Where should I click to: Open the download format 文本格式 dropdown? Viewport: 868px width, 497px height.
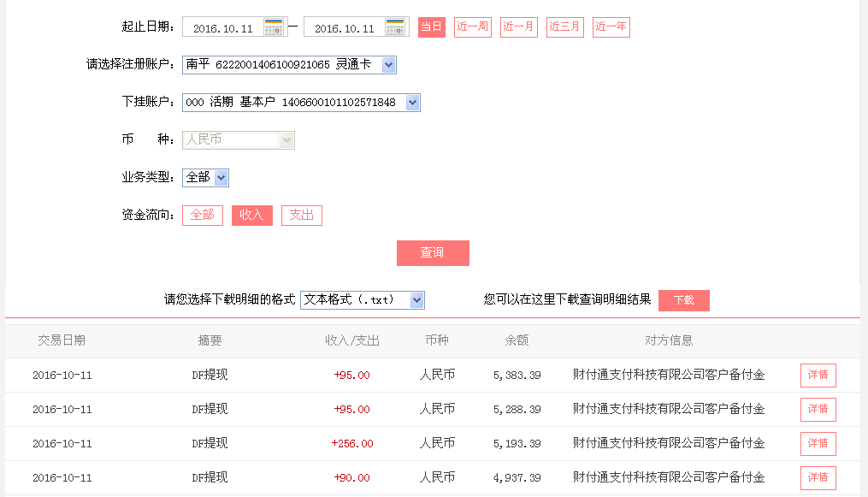416,299
